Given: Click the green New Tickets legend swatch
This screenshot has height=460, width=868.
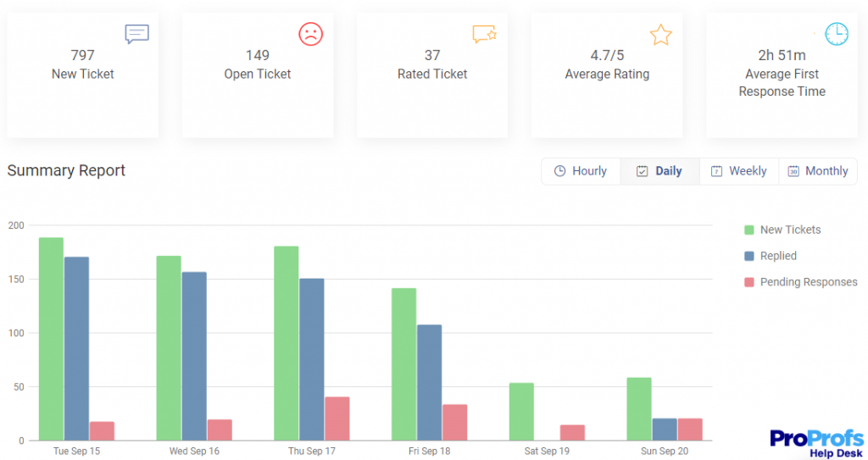Looking at the screenshot, I should click(749, 230).
